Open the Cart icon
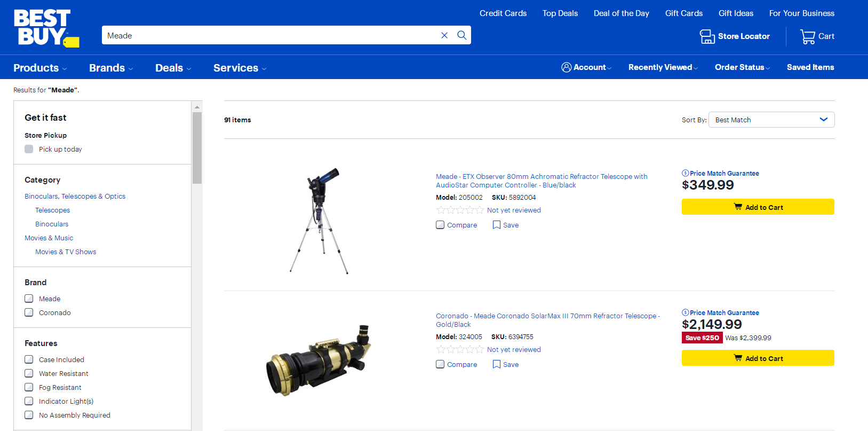This screenshot has height=431, width=868. click(x=808, y=36)
